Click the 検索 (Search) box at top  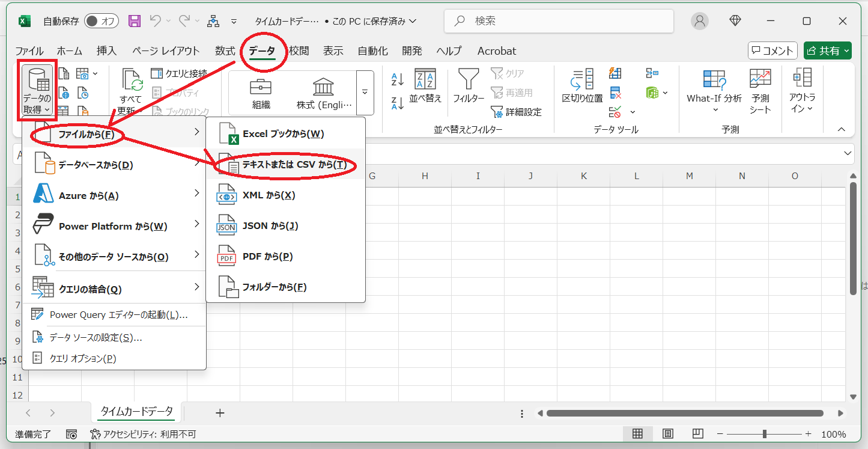click(557, 21)
